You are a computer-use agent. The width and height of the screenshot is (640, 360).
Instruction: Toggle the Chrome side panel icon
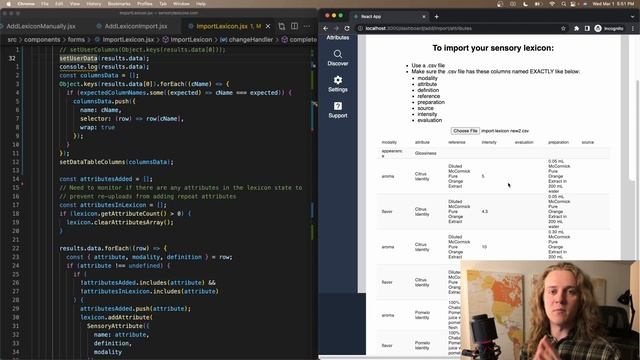tap(587, 29)
